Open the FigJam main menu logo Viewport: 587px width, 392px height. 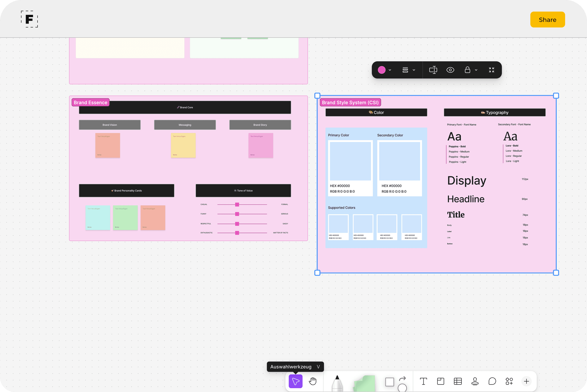(x=30, y=19)
